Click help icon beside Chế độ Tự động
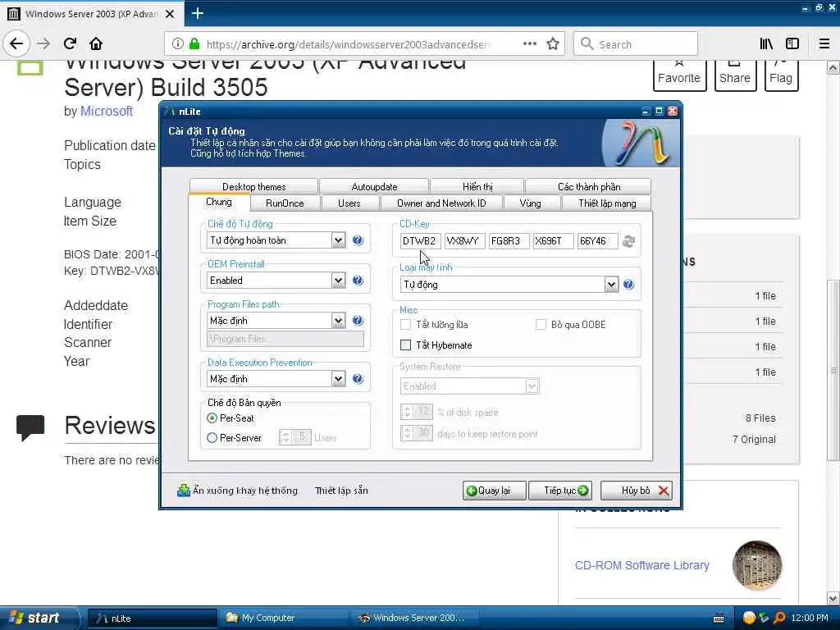Viewport: 840px width, 630px height. (x=358, y=240)
